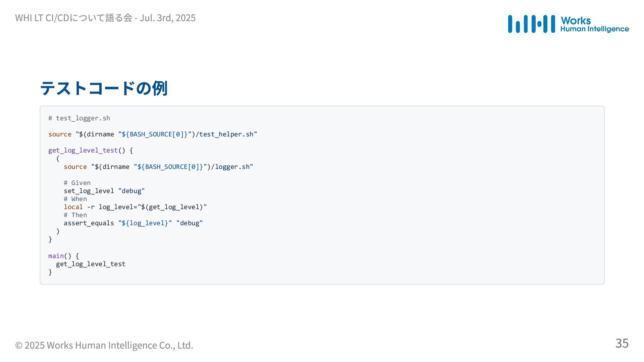Viewport: 644px width, 362px height.
Task: Click the source test_helper.sh line
Action: pyautogui.click(x=153, y=134)
